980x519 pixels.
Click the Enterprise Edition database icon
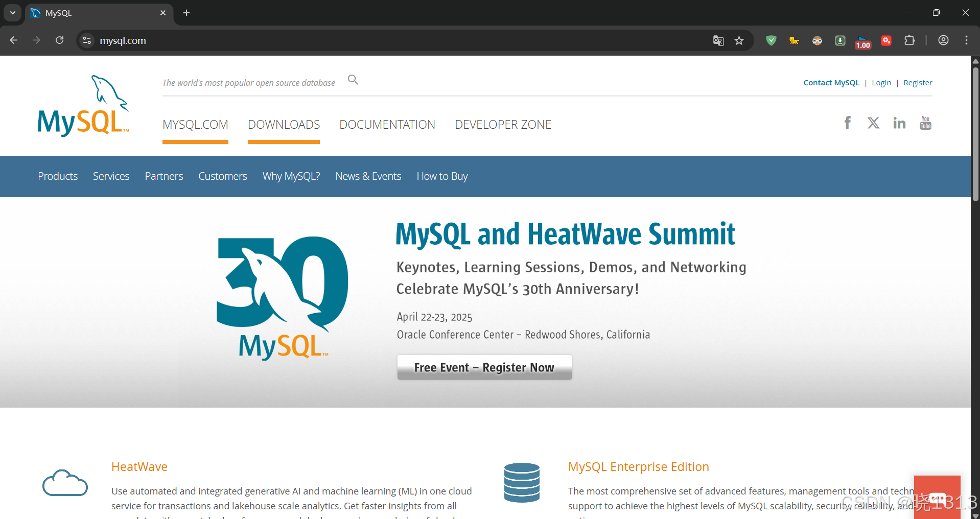tap(522, 483)
